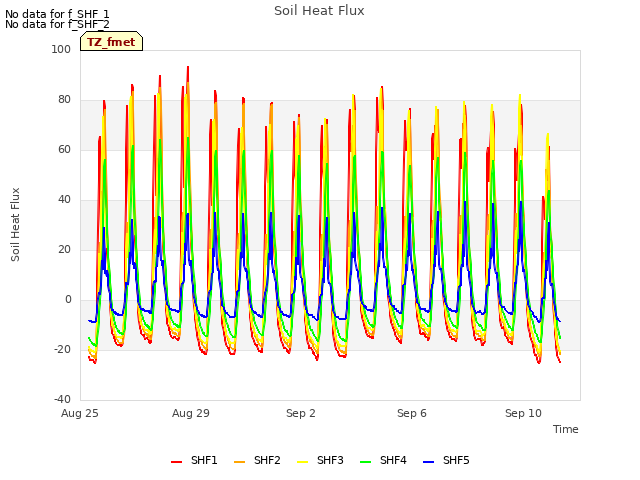Select the Soil Heat Flux chart title

point(319,11)
